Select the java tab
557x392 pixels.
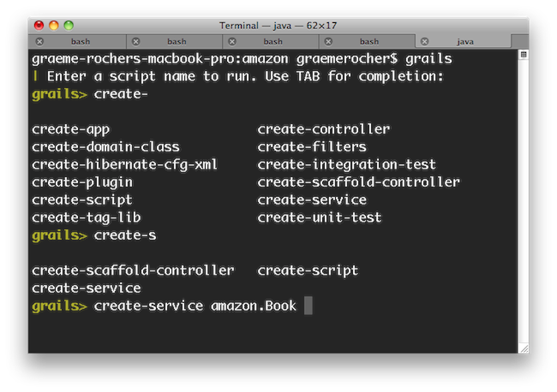(x=467, y=41)
